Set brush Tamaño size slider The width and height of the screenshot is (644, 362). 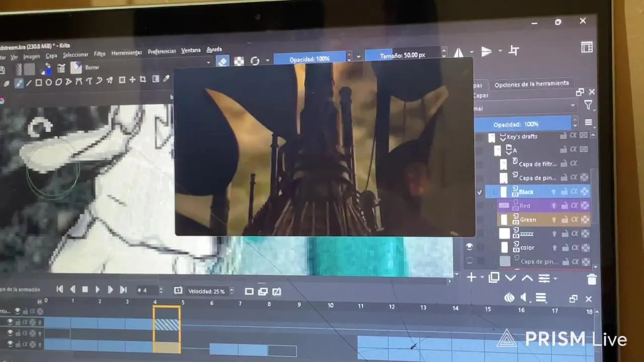[403, 55]
